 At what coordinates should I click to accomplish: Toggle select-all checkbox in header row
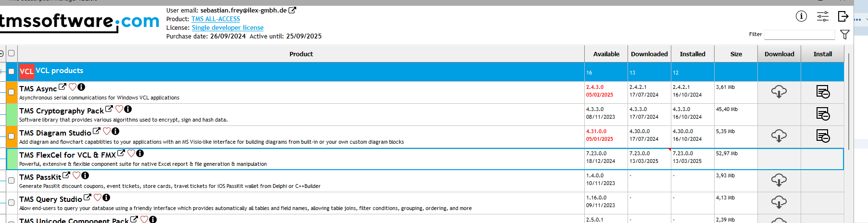tap(12, 53)
